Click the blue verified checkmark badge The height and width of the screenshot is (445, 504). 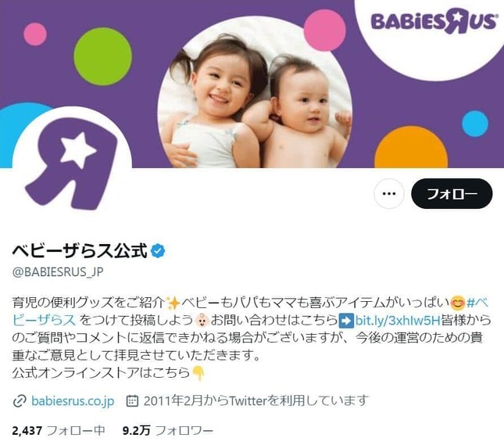pos(158,251)
